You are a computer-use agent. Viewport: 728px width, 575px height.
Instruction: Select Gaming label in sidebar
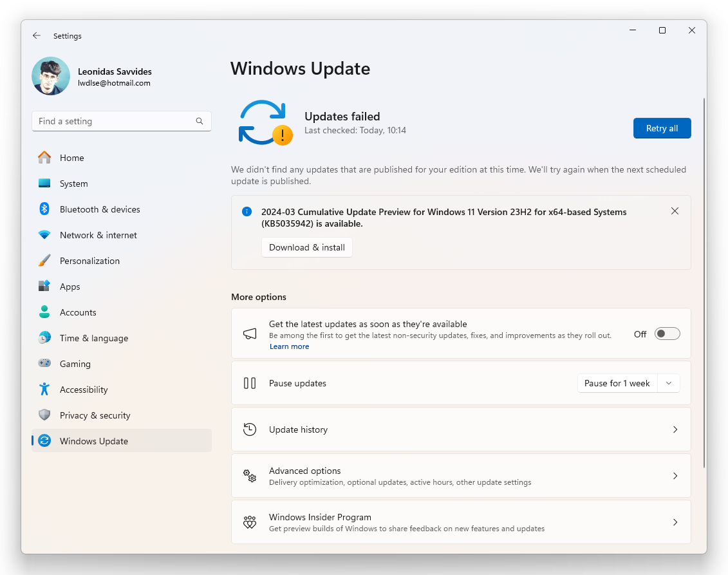coord(75,364)
